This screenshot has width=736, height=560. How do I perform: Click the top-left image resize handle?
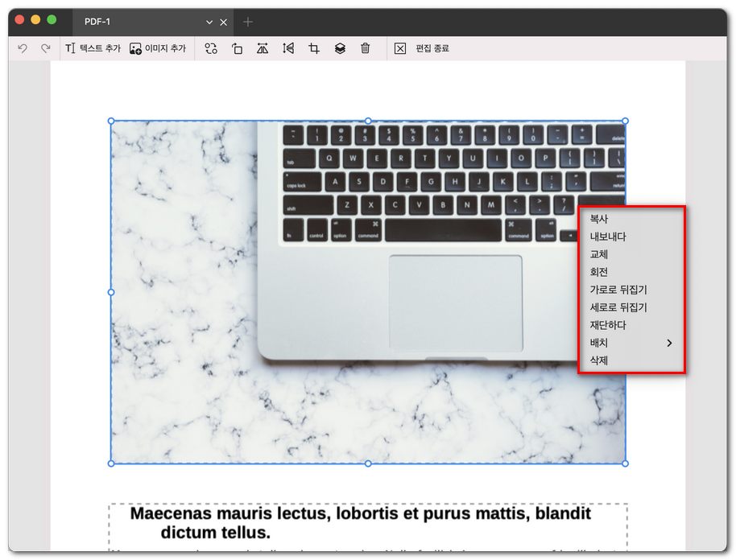[x=111, y=121]
